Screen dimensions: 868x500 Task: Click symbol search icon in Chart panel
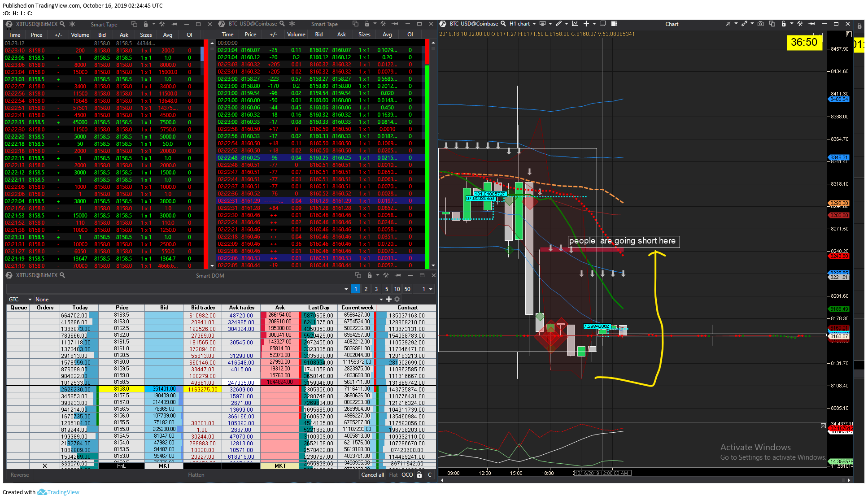pyautogui.click(x=503, y=24)
